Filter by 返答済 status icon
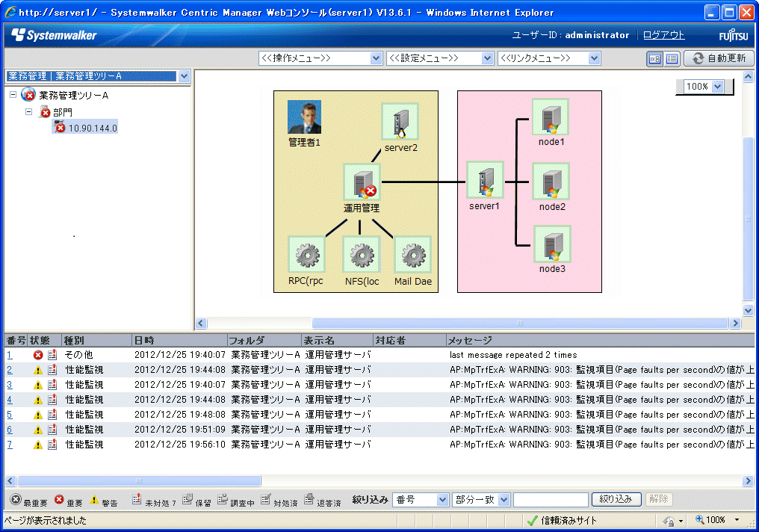This screenshot has width=759, height=532. pos(309,499)
